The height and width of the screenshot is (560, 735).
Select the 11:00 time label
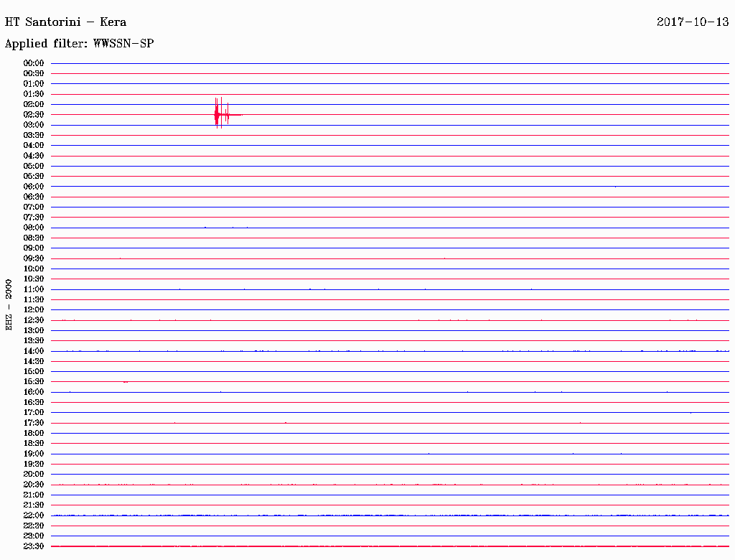coord(34,289)
